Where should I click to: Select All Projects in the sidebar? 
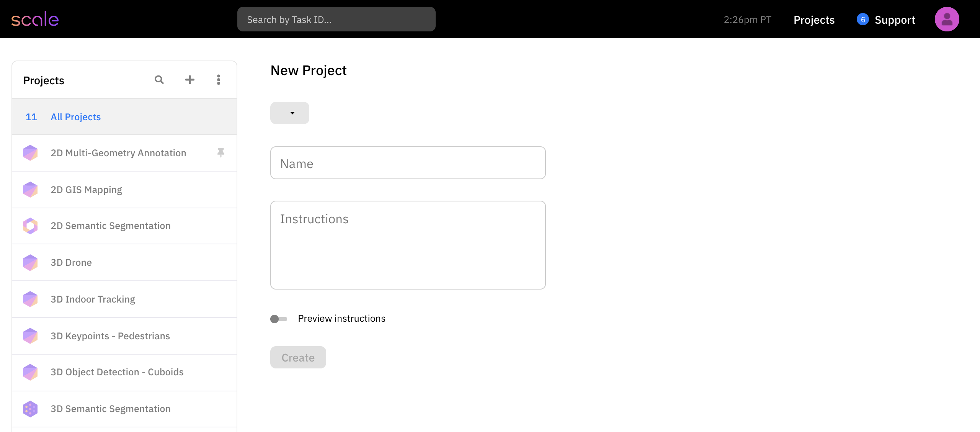pos(76,117)
